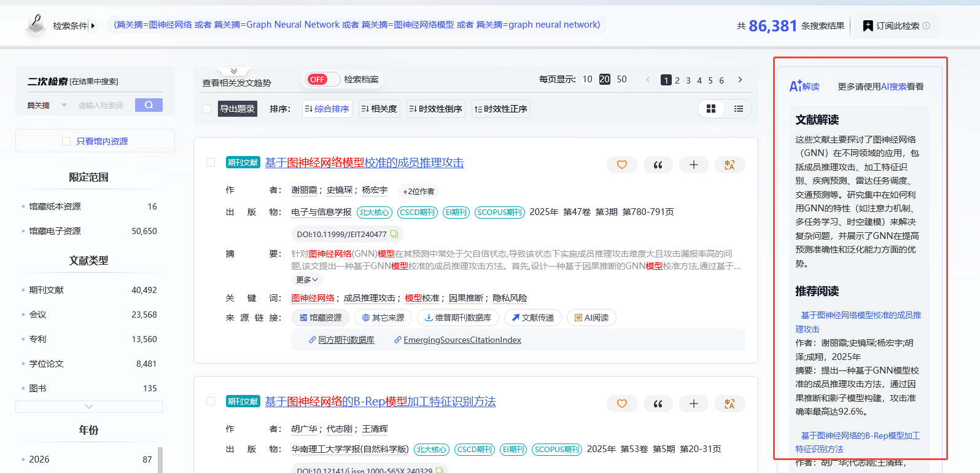
Task: Expand more document types chevron
Action: coord(89,407)
